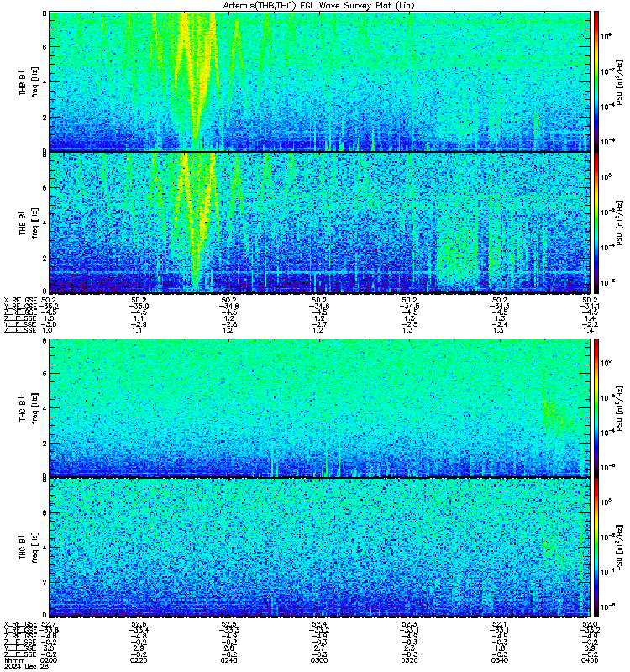Click the 'THC B∥ freq [Hz]' axis label
The height and width of the screenshot is (672, 630).
[29, 548]
